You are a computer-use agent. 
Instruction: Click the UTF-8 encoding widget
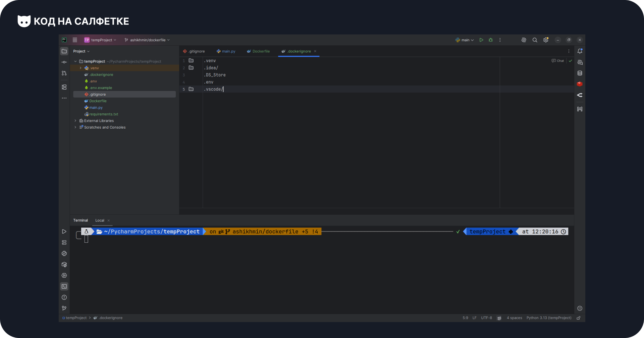pos(486,318)
